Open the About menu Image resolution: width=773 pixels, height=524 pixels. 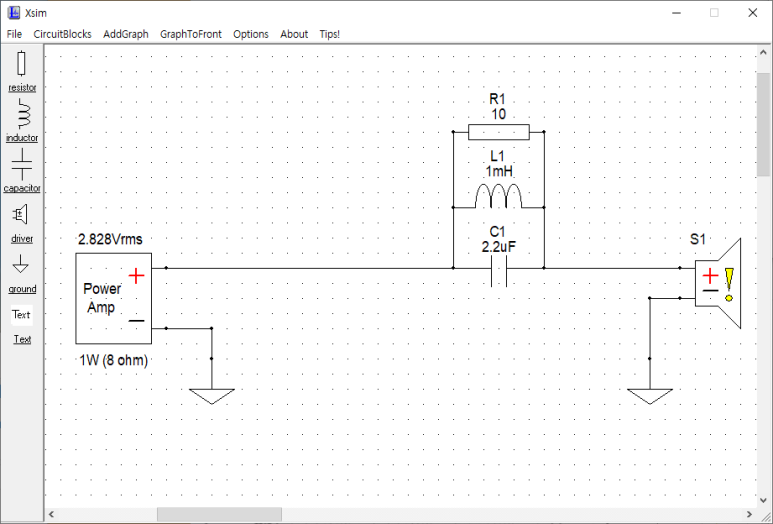[x=294, y=34]
